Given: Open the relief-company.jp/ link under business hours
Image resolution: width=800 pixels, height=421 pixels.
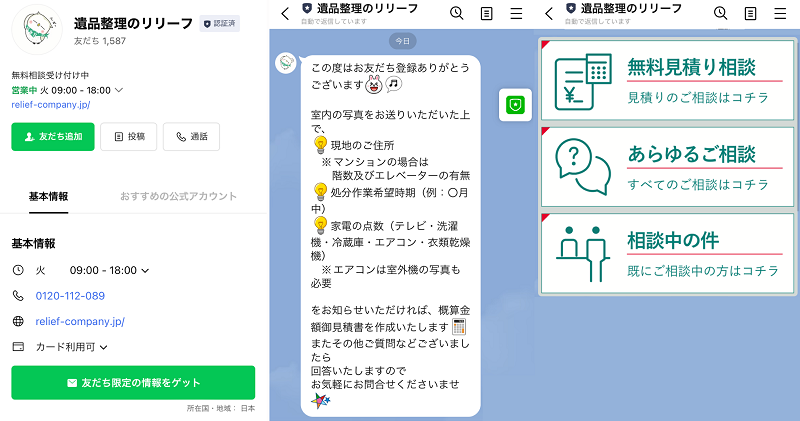Looking at the screenshot, I should (51, 105).
